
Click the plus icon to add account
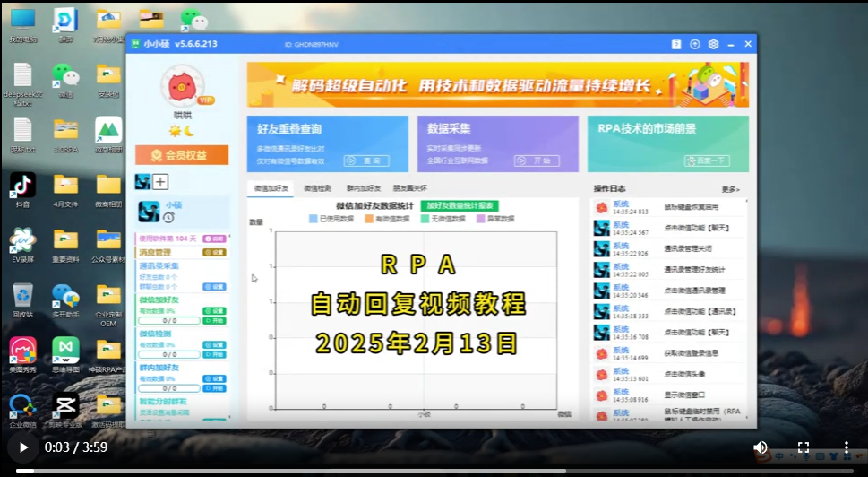pos(160,182)
